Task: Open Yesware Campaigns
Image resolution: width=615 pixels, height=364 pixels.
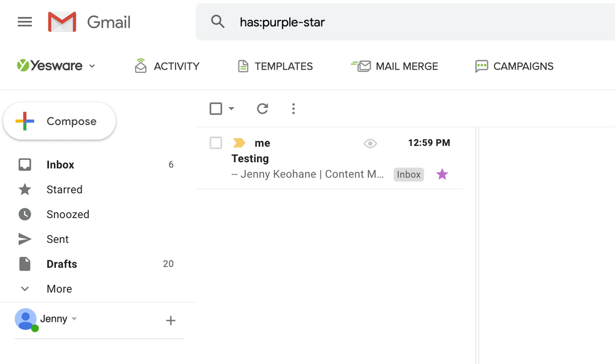Action: [514, 66]
